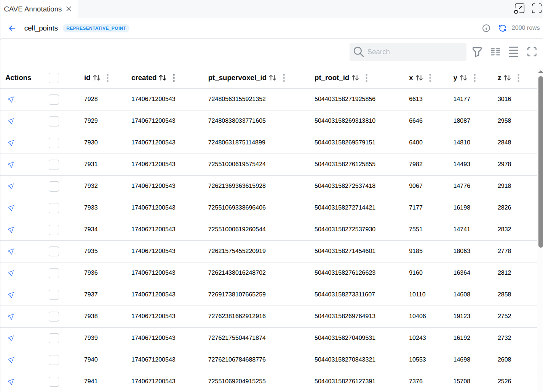Click supervoxel id 72762381662912916 cell
The image size is (543, 392).
[x=237, y=316]
